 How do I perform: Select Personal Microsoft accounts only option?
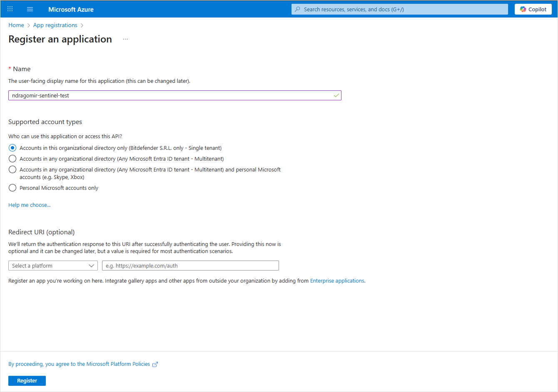(12, 188)
